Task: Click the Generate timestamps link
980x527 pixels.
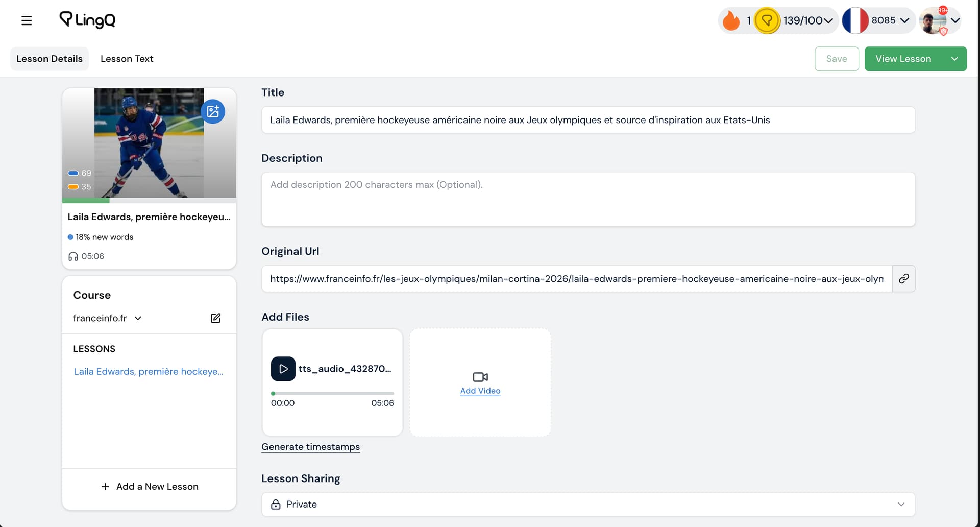Action: [x=310, y=447]
